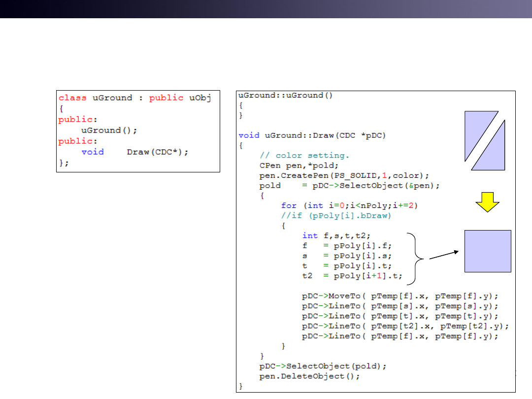This screenshot has height=399, width=532.
Task: Click the pDC->MoveTo call line
Action: [400, 296]
